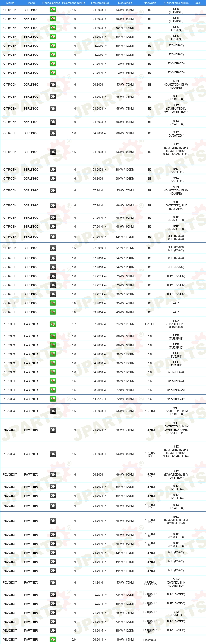
Task: Click the Marka column header
Action: 10,3
